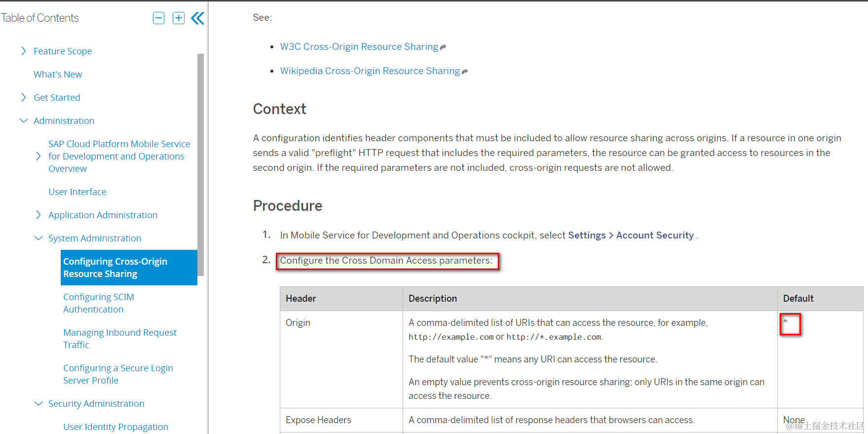Follow the W3C Cross-Origin Resource Sharing link
Screen dimensions: 868x434
(359, 46)
